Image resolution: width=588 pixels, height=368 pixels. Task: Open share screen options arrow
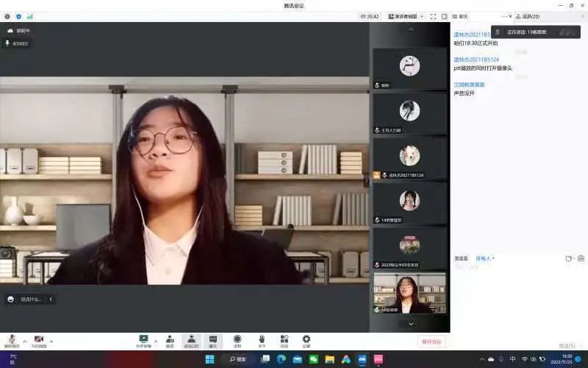pos(156,342)
